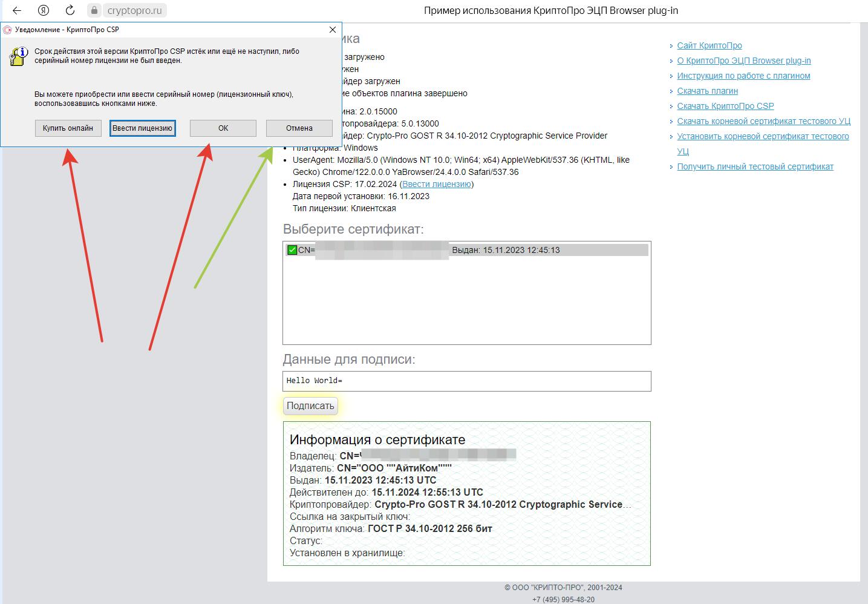Open Установить корневой сертификат тестового УЦ link

pos(763,143)
